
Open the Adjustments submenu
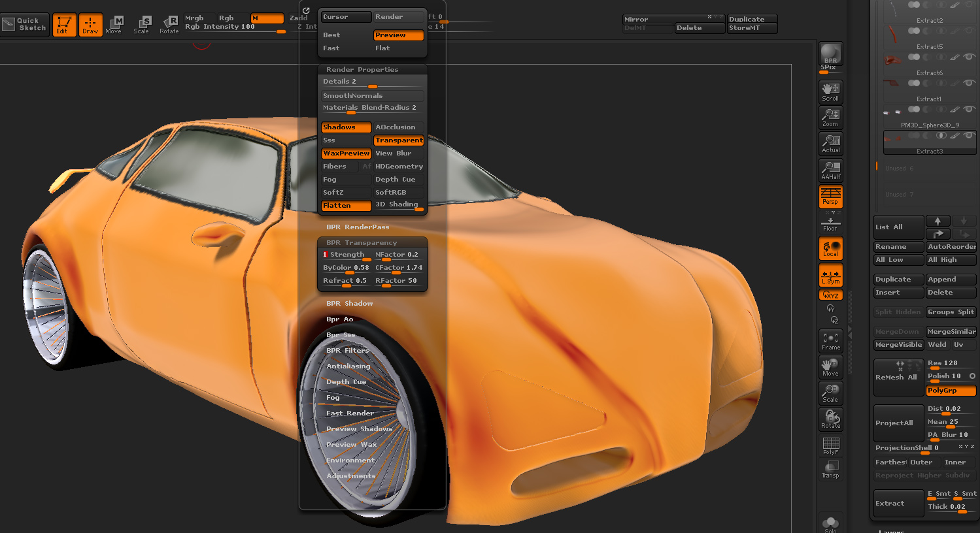coord(351,476)
